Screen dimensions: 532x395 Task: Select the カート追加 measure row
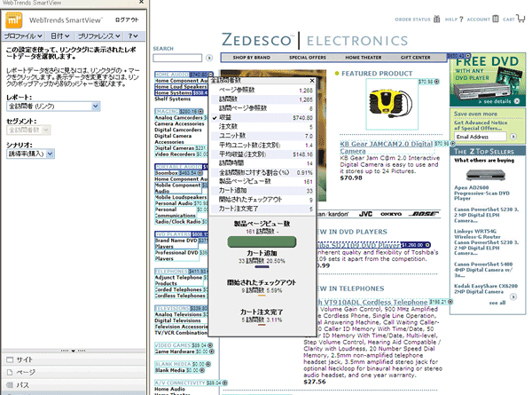(x=262, y=191)
